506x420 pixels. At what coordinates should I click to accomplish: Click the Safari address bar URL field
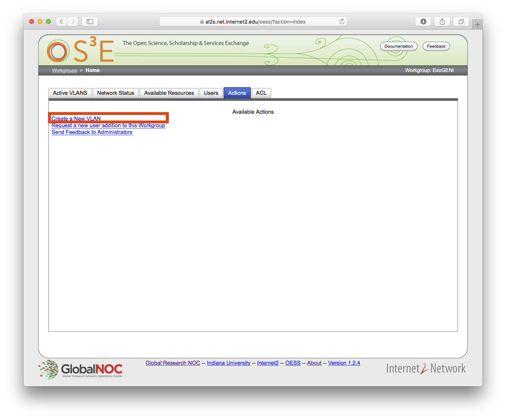253,21
